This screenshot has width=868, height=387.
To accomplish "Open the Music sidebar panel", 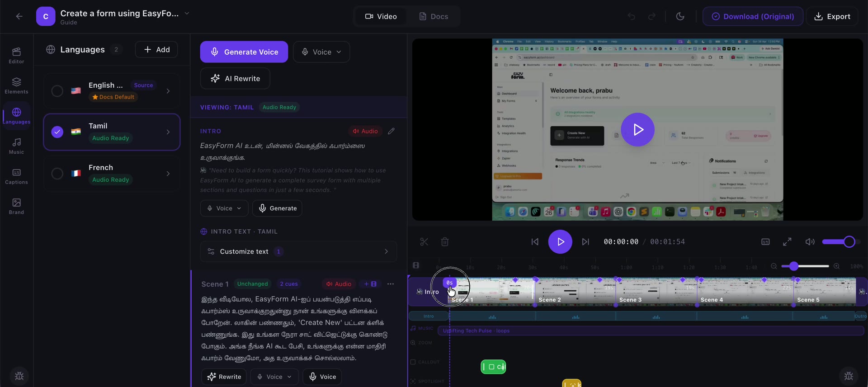I will [16, 146].
